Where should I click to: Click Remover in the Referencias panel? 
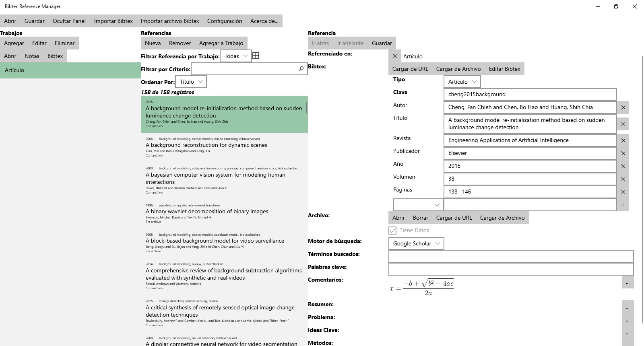point(180,43)
